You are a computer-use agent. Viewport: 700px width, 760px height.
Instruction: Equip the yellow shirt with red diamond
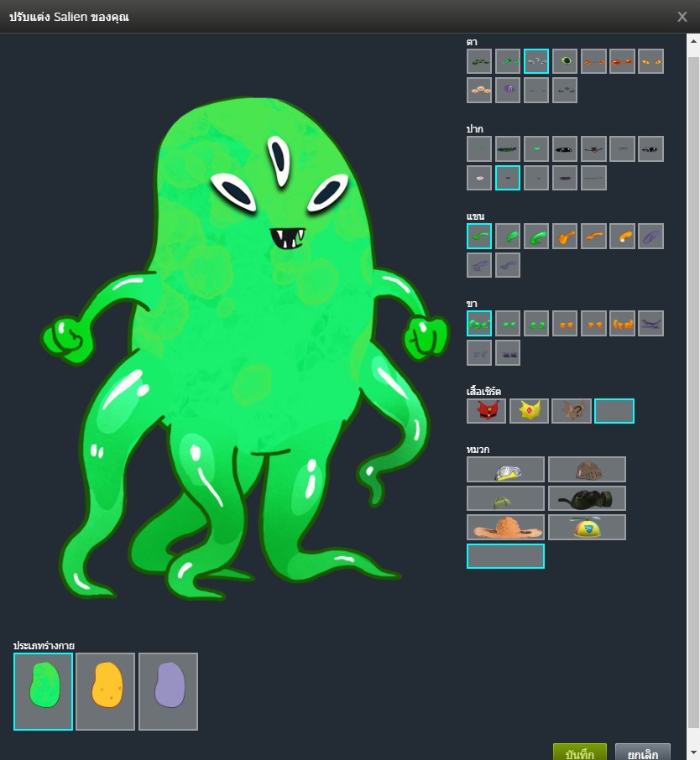pyautogui.click(x=529, y=411)
